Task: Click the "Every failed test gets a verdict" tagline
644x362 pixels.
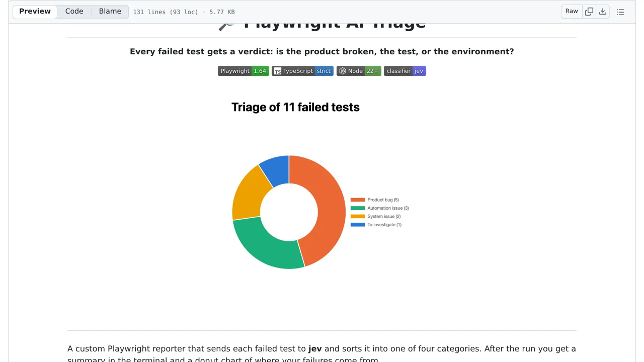Action: click(x=322, y=51)
